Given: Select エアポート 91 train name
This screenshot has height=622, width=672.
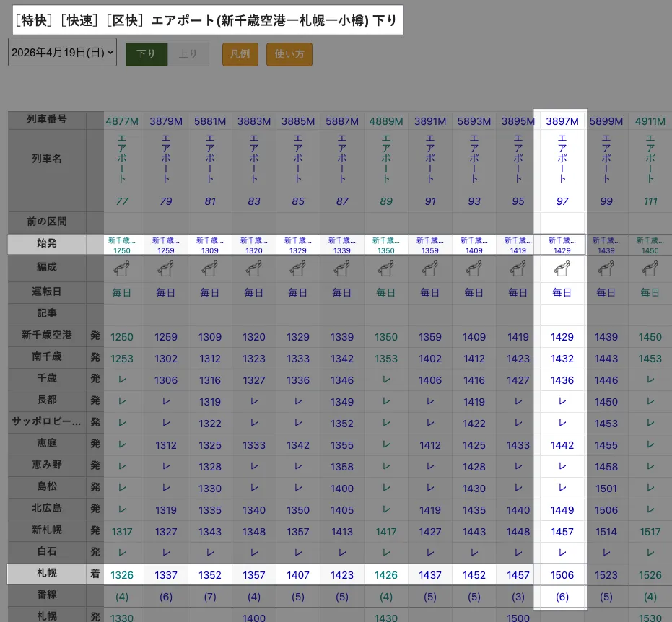Looking at the screenshot, I should pos(430,170).
